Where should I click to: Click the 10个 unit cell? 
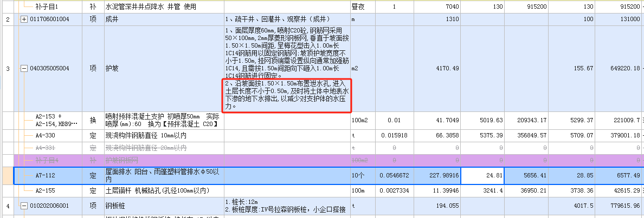coord(361,175)
